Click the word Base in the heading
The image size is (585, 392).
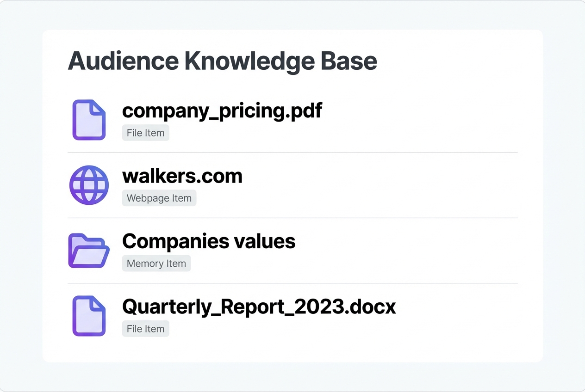coord(349,61)
